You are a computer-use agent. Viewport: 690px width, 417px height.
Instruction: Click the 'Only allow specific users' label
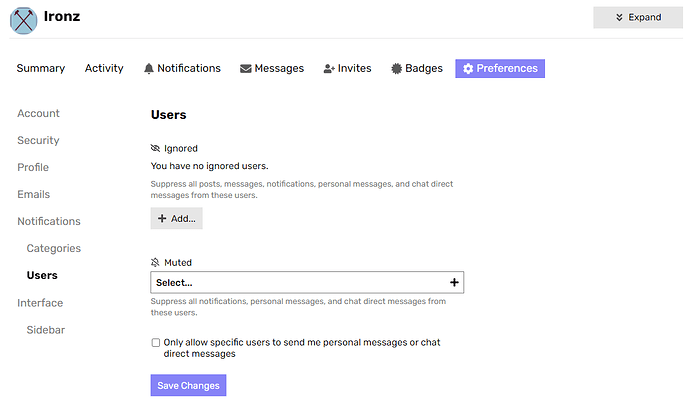tap(302, 348)
